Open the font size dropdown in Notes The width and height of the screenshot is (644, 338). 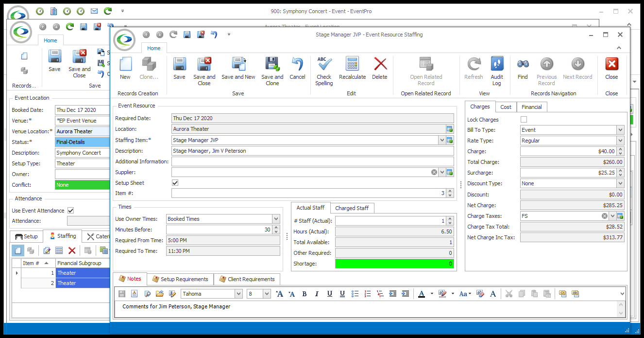267,294
